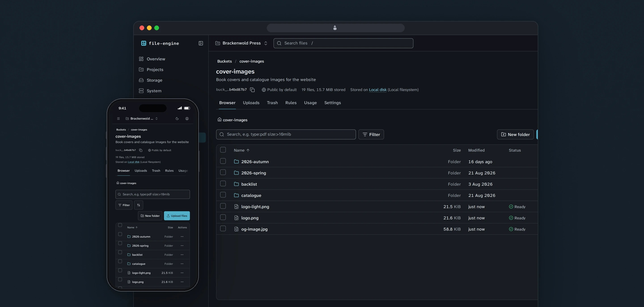Image resolution: width=644 pixels, height=307 pixels.
Task: Open actions menu for backlist on phone
Action: pyautogui.click(x=182, y=254)
